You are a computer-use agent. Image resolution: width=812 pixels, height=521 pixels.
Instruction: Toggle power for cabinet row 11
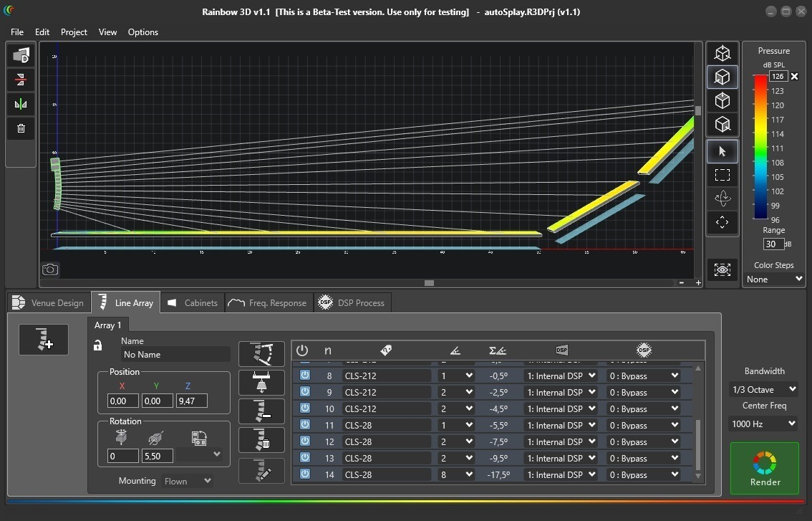click(305, 425)
